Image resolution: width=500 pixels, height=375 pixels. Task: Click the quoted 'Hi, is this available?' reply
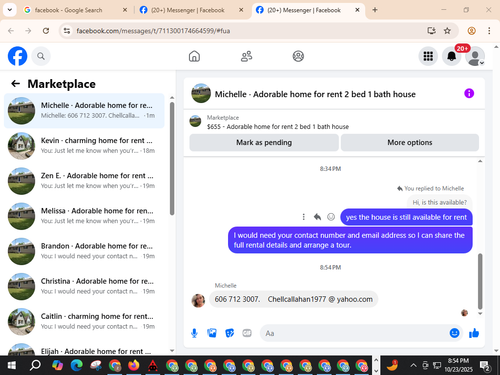439,202
